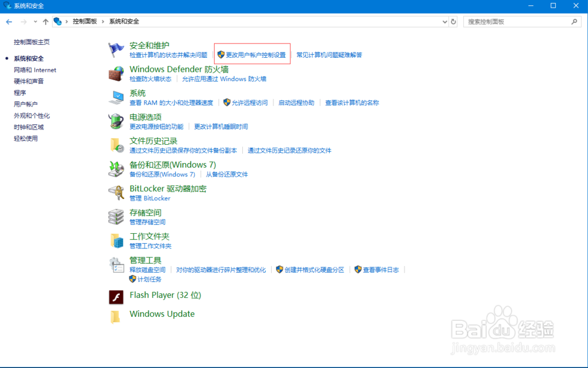Open 允许远程访问 link
588x368 pixels.
coord(250,102)
